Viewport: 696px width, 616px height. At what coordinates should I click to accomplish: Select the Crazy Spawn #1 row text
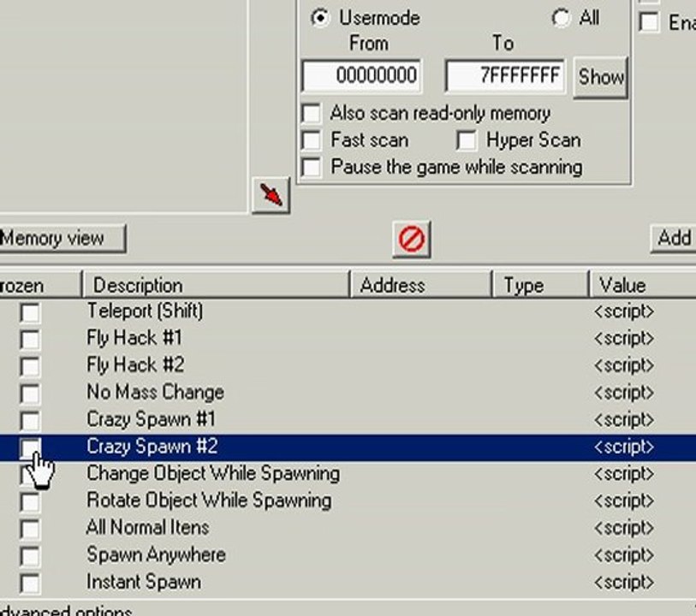click(x=151, y=419)
